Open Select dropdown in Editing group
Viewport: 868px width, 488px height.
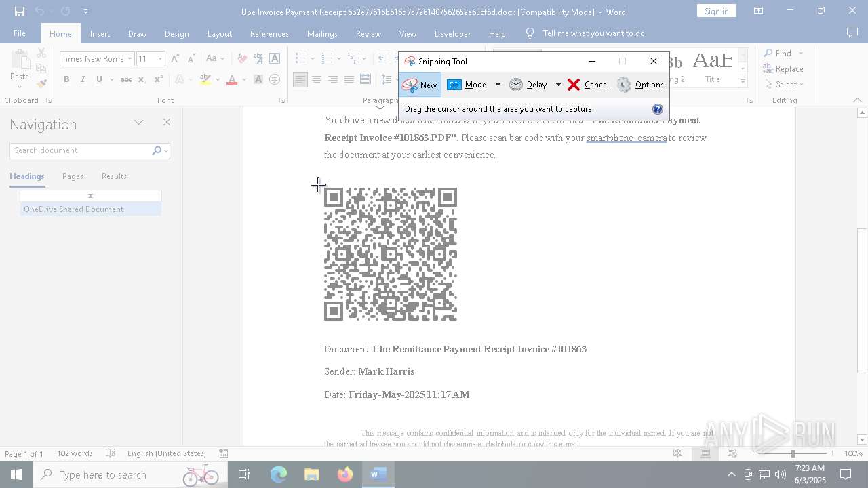click(783, 85)
